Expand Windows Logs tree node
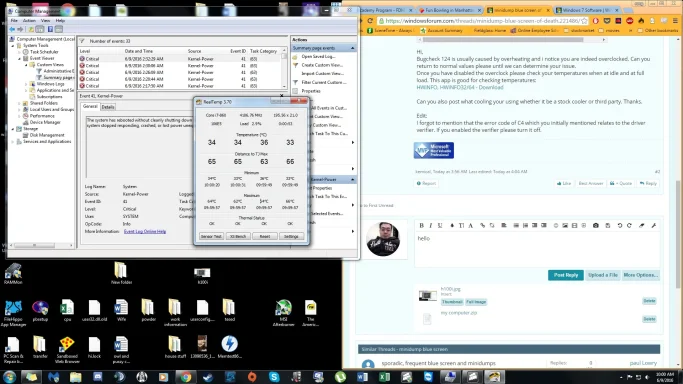Viewport: 683px width, 384px height. pyautogui.click(x=26, y=84)
